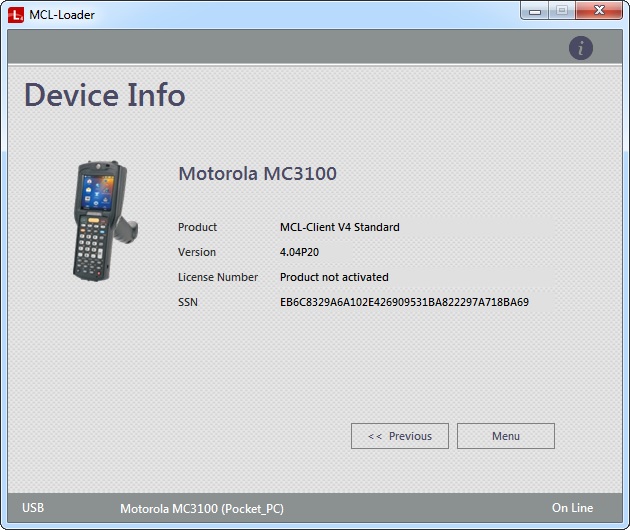Click the Motorola MC3100 (Pocket_PC) status text
This screenshot has height=530, width=630.
(202, 509)
